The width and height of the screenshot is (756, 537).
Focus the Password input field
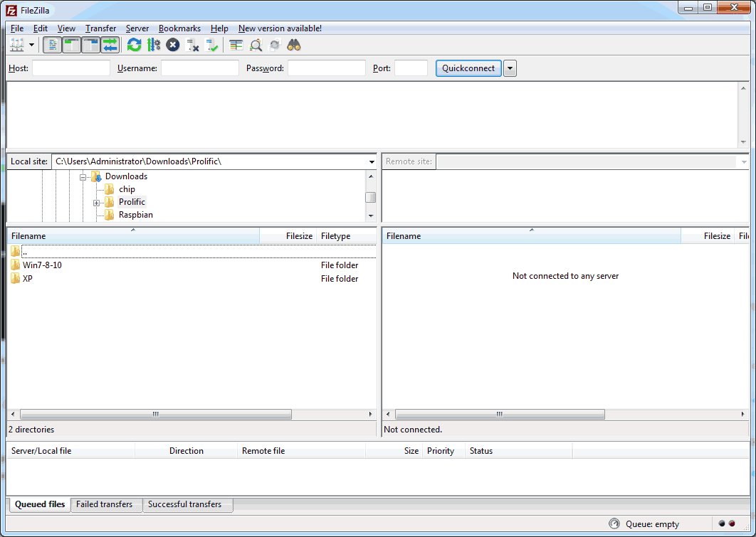[x=327, y=68]
